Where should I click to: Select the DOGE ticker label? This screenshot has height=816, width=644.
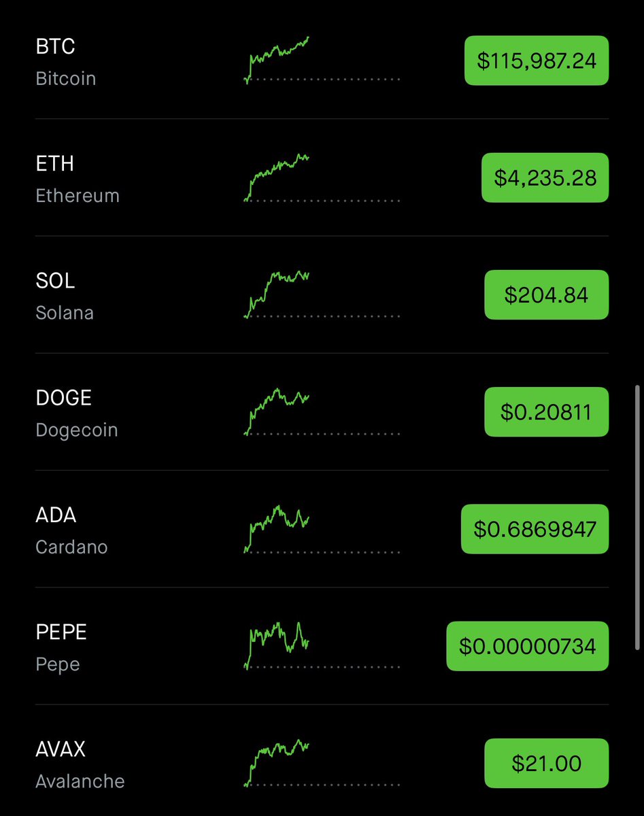click(x=63, y=398)
